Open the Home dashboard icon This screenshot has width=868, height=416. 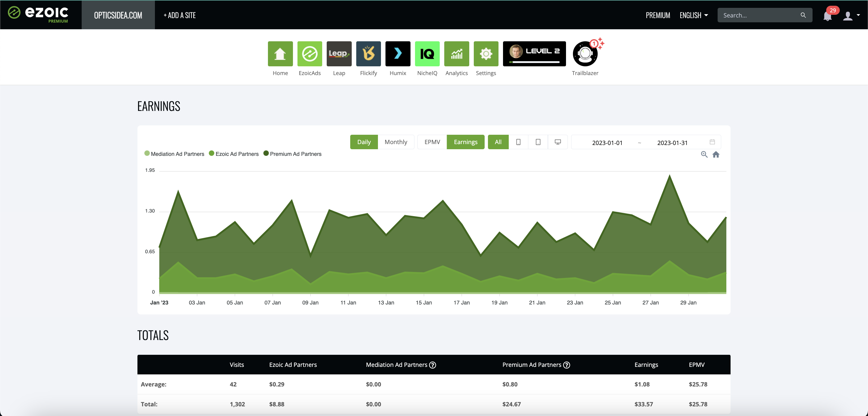point(280,54)
